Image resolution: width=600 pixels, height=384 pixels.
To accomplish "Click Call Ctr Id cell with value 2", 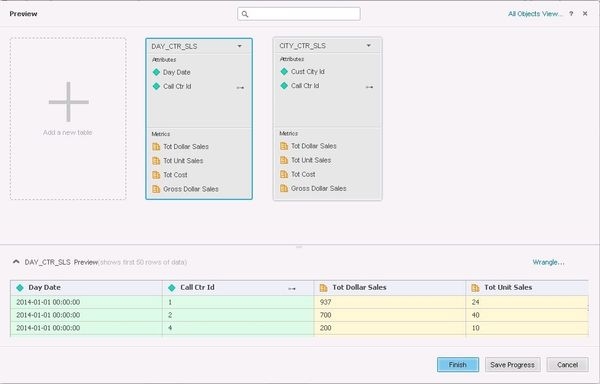I will coord(238,315).
